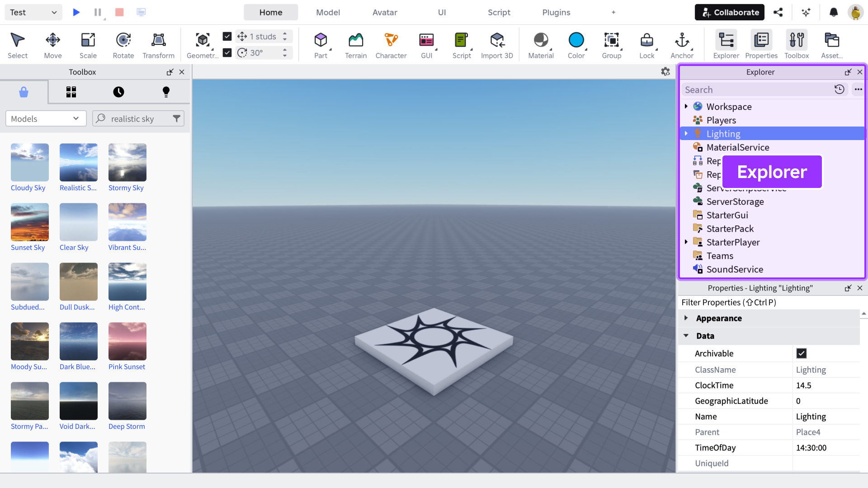The width and height of the screenshot is (868, 488).
Task: Switch to the Avatar ribbon tab
Action: click(385, 12)
